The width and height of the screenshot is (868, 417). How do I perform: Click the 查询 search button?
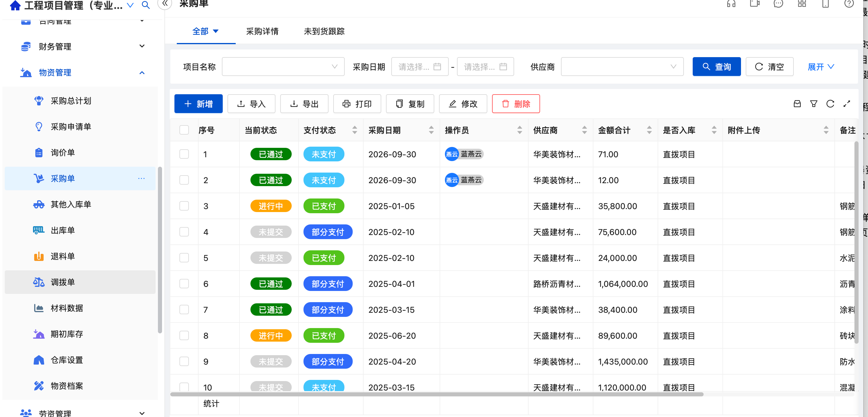[717, 67]
